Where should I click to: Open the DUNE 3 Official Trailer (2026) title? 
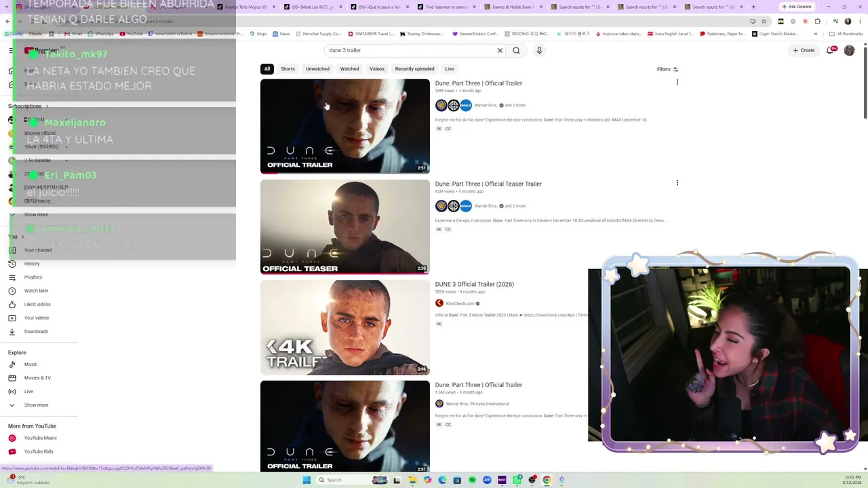pos(475,284)
